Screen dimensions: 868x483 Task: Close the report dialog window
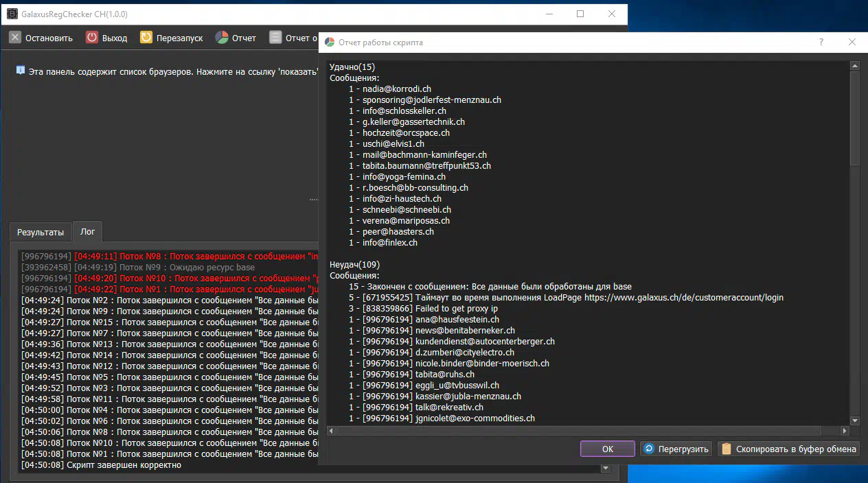pos(852,42)
